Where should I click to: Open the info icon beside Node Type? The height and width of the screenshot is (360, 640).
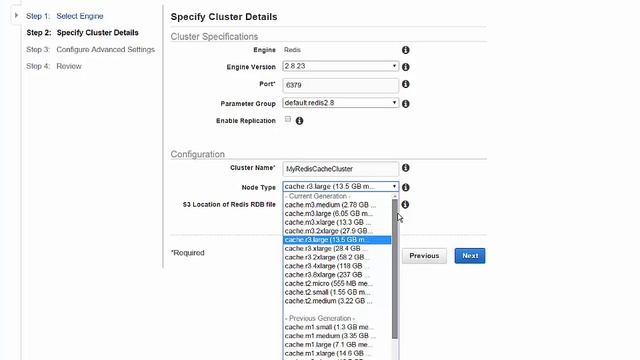click(405, 187)
